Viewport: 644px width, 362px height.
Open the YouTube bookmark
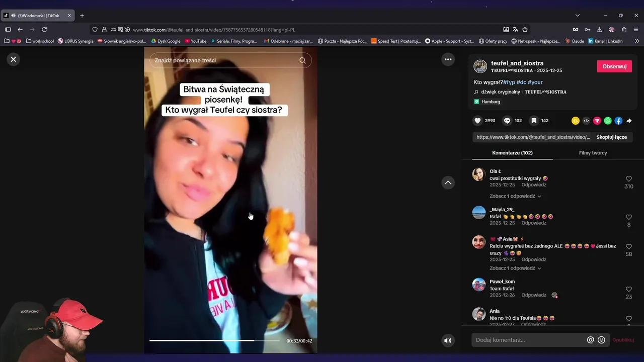click(x=196, y=41)
